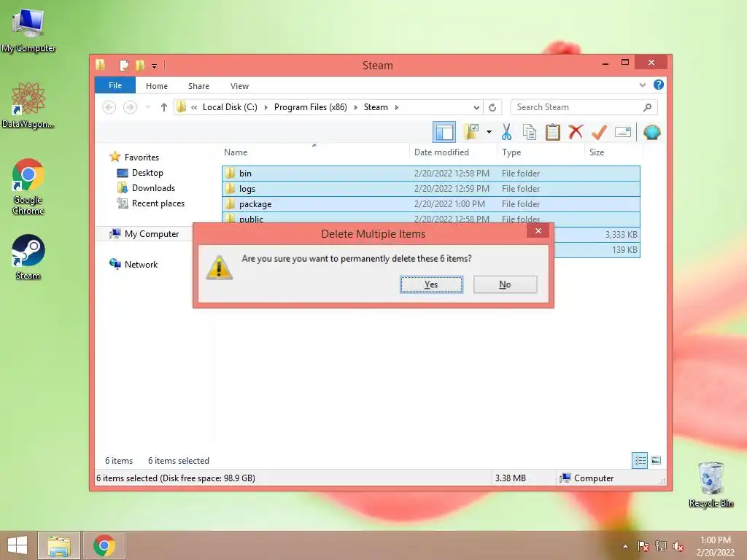This screenshot has width=747, height=560.
Task: Click the red X Delete toolbar icon
Action: (576, 132)
